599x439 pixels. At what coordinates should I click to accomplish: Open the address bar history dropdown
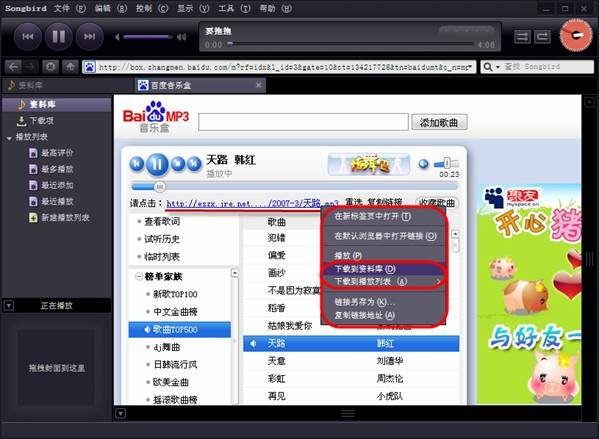[470, 67]
